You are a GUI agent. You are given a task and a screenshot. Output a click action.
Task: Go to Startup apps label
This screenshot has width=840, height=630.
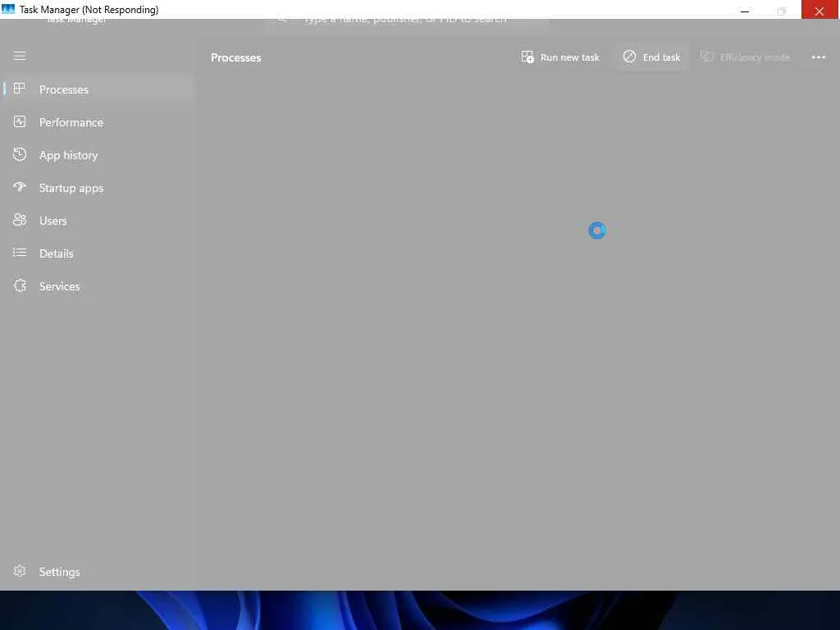(71, 188)
